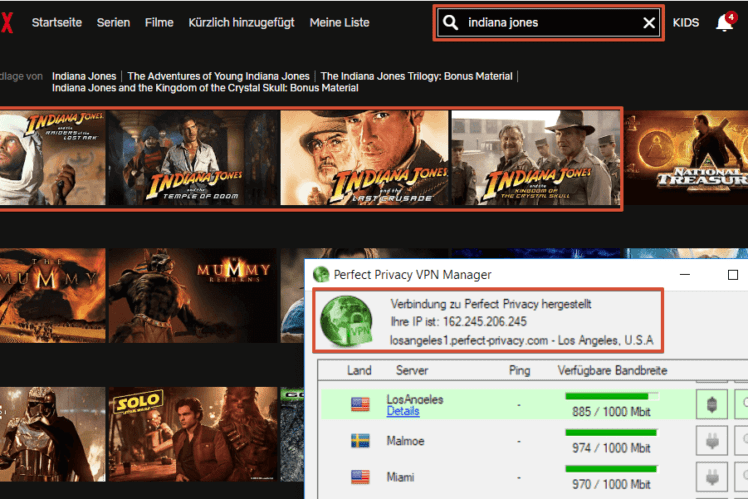Open the LosAngeles Details link
This screenshot has height=499, width=748.
click(403, 411)
